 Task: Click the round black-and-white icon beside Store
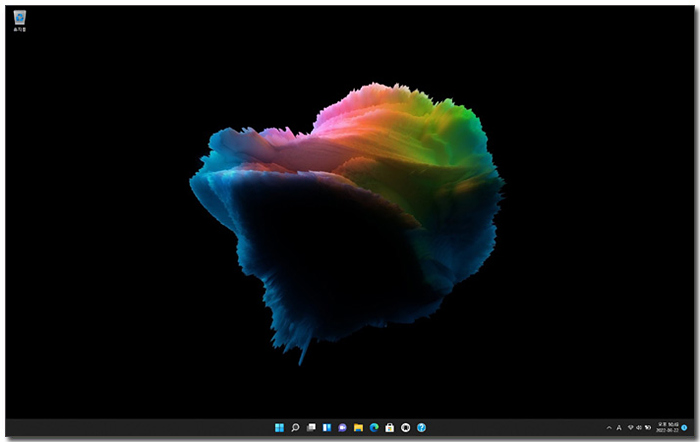click(x=405, y=427)
